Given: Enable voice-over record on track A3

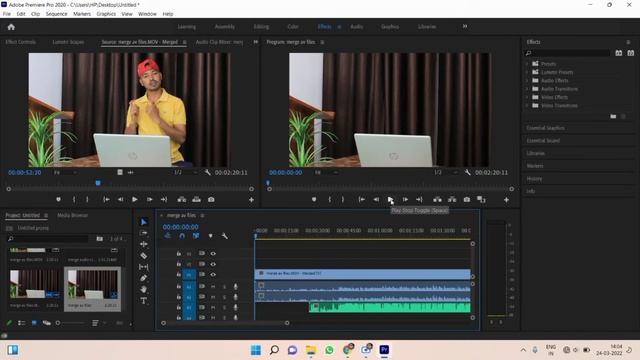Looking at the screenshot, I should pyautogui.click(x=236, y=308).
